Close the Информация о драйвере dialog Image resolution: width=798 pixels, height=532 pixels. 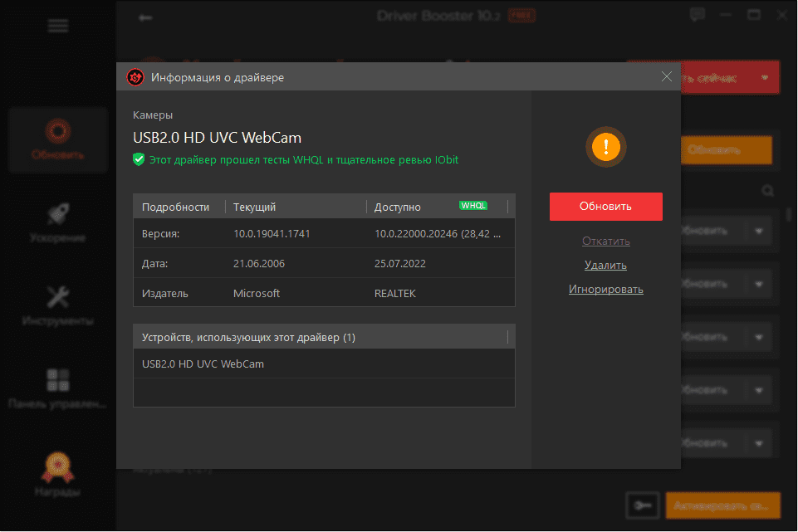[x=666, y=77]
